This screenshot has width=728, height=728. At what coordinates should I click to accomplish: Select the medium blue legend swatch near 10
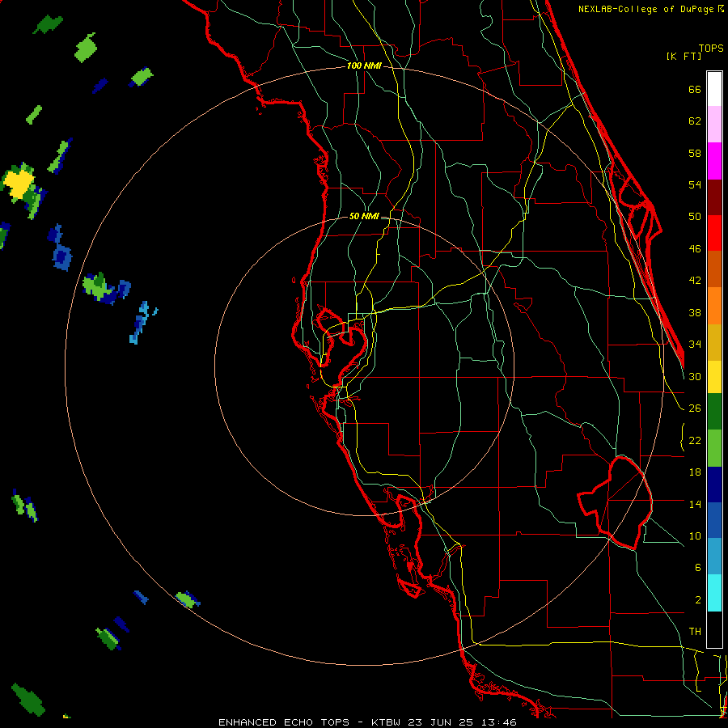pos(714,520)
